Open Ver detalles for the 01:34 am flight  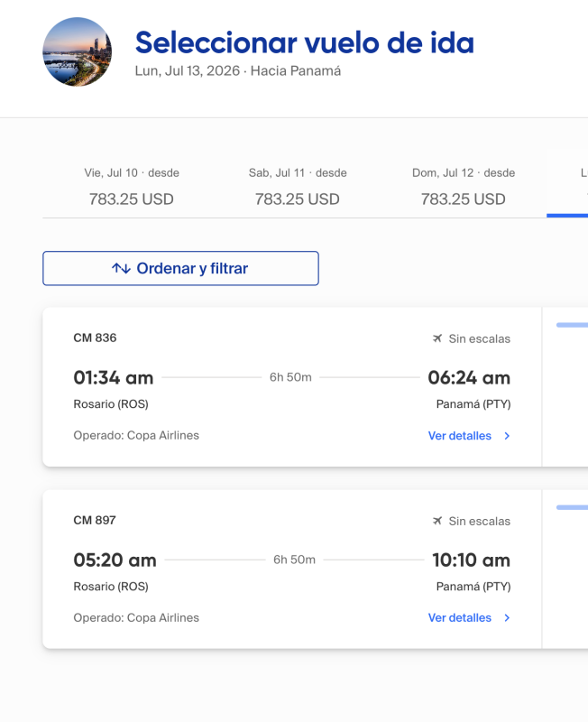[460, 436]
